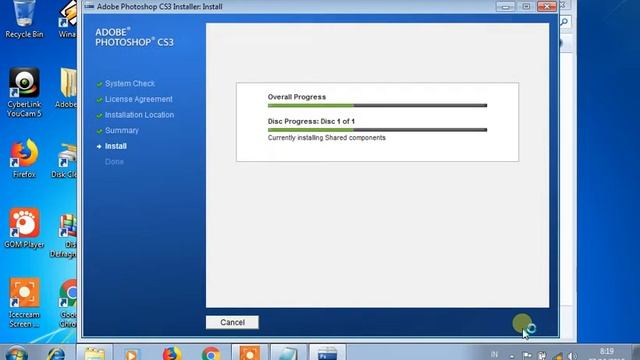Screen dimensions: 640x360
Task: Open the CyberLink YouCam 5 desktop icon
Action: pos(24,92)
